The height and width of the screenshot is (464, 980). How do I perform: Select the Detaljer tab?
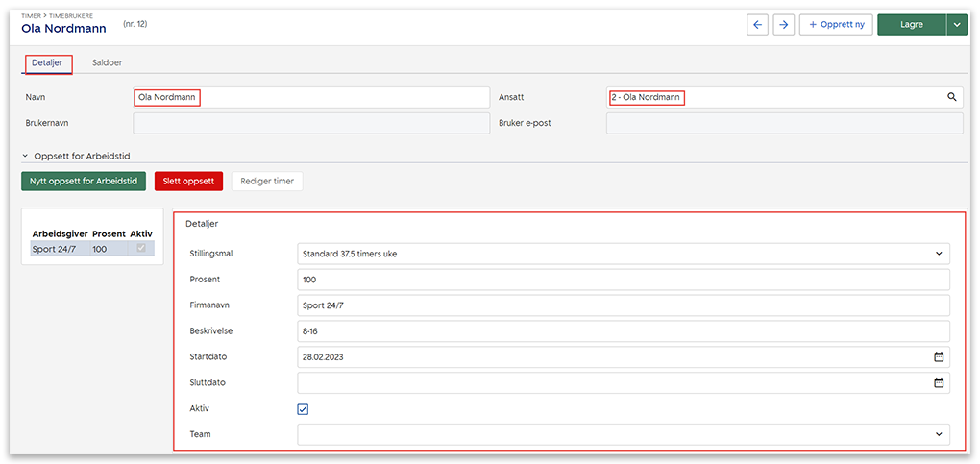[47, 62]
